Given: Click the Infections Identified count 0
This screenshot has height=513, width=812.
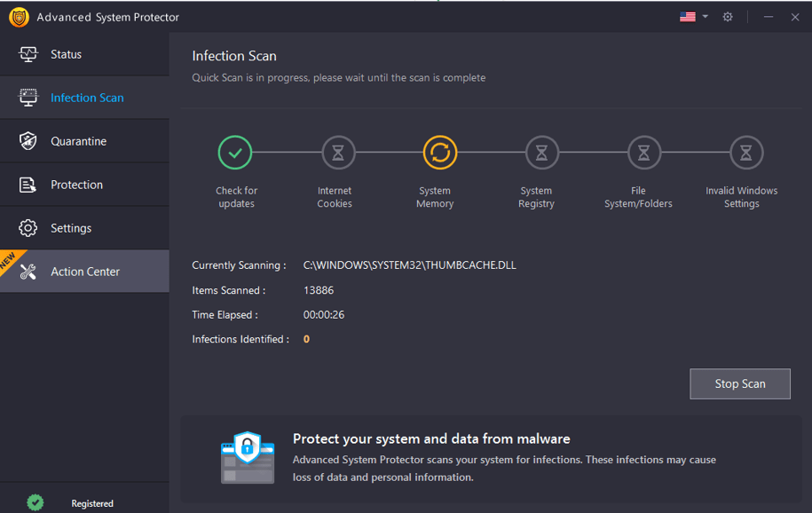Looking at the screenshot, I should click(x=306, y=339).
